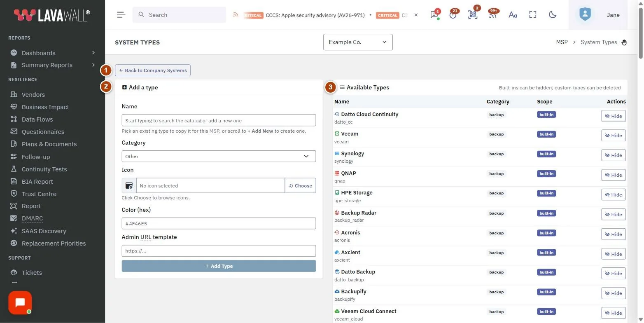The width and height of the screenshot is (644, 323).
Task: Open SAAS Discovery in the sidebar
Action: point(44,231)
